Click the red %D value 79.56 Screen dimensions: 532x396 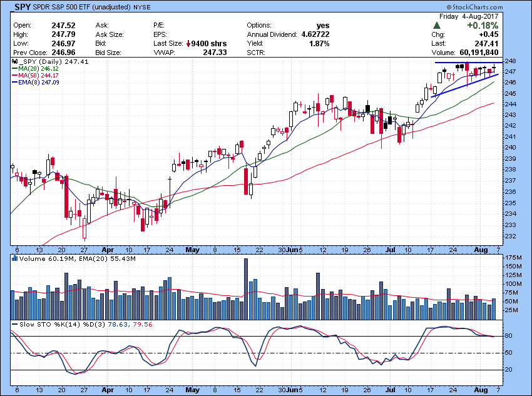click(x=143, y=325)
